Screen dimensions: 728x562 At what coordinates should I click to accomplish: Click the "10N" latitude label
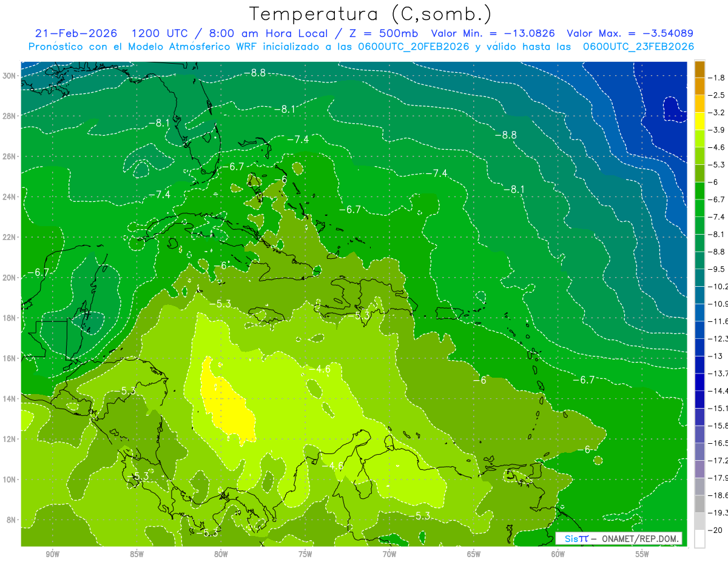point(10,479)
